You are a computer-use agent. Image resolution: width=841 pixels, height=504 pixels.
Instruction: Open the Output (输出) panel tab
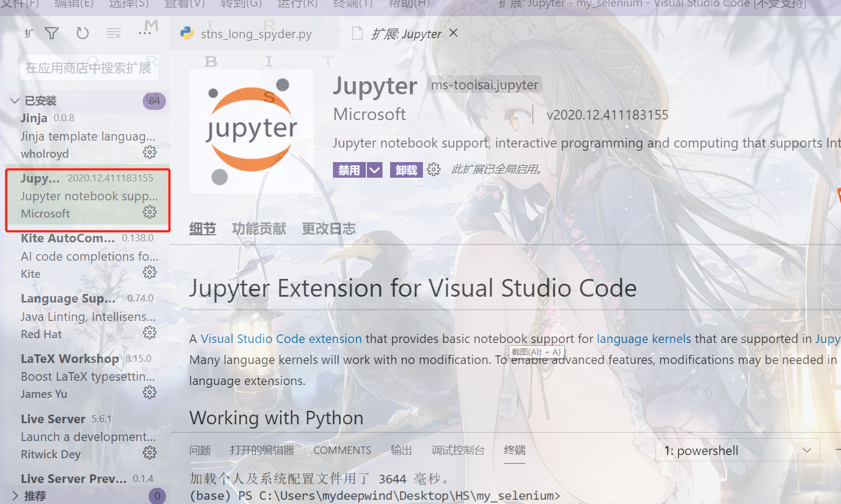401,450
